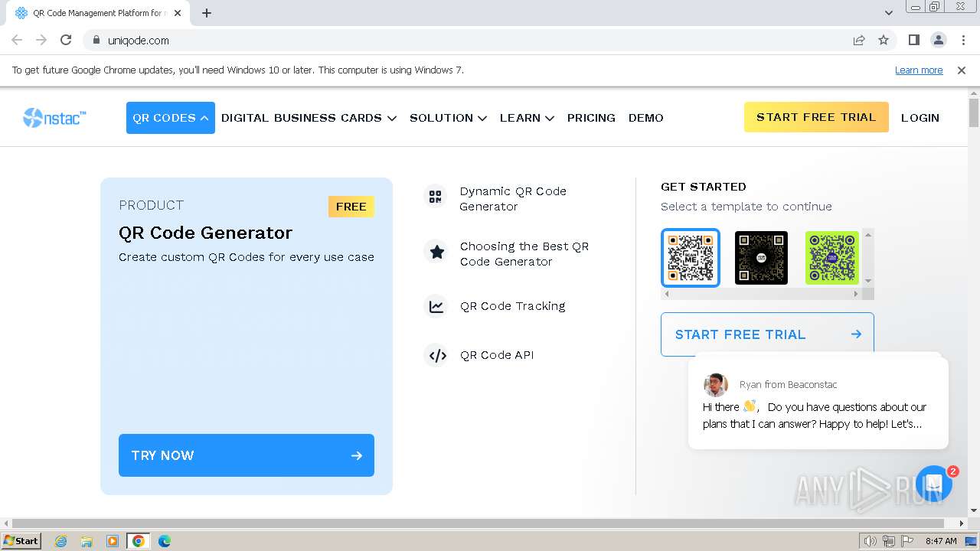Screen dimensions: 980x551
Task: Open Microsoft Edge from the taskbar
Action: coord(165,541)
